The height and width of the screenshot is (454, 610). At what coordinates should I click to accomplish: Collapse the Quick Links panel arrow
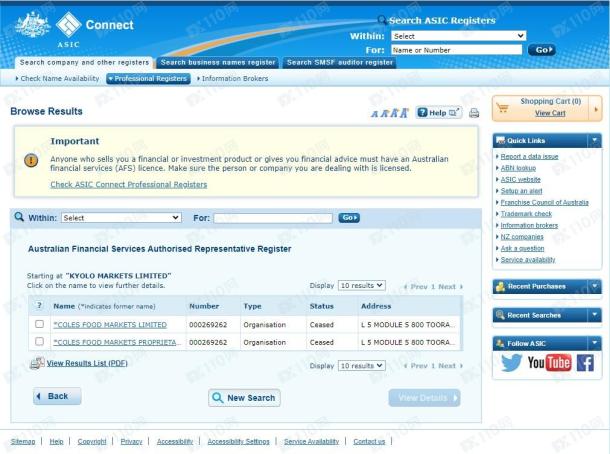point(594,140)
